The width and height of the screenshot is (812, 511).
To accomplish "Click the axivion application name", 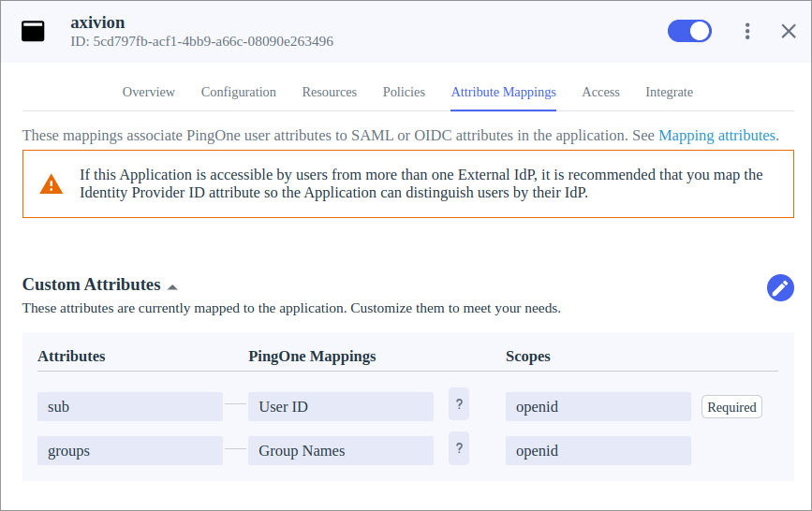I will [x=98, y=22].
